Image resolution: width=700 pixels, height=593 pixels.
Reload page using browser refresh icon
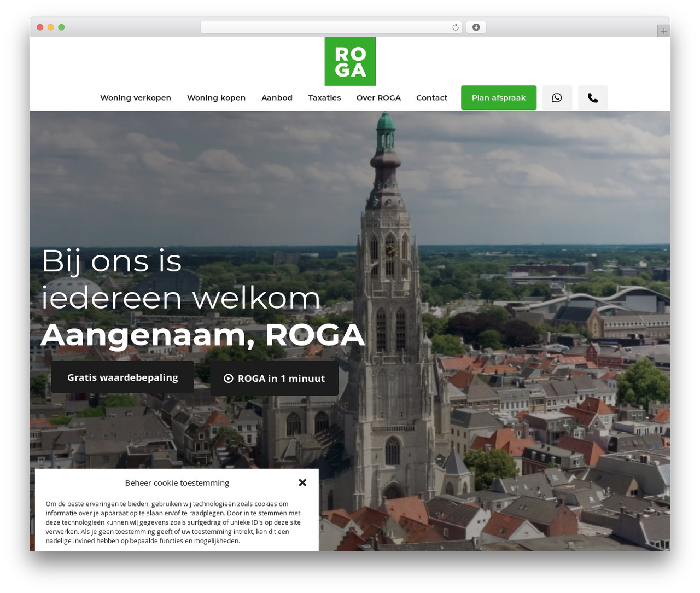456,27
